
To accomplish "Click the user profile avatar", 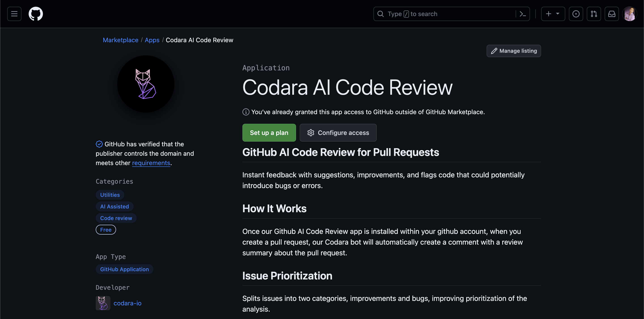I will coord(629,14).
